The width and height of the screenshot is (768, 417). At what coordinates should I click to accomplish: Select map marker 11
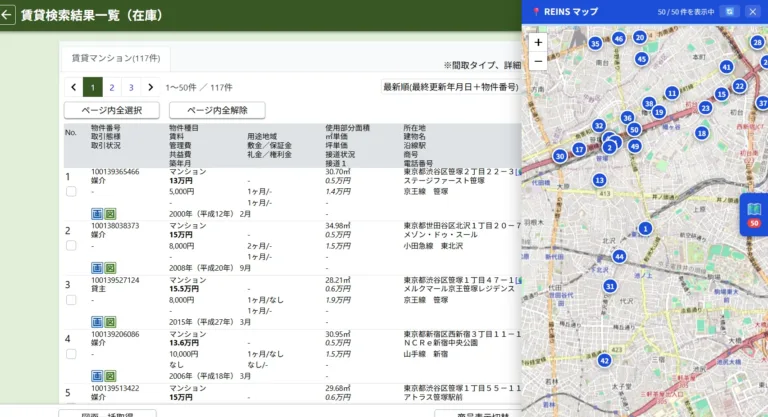[x=672, y=93]
